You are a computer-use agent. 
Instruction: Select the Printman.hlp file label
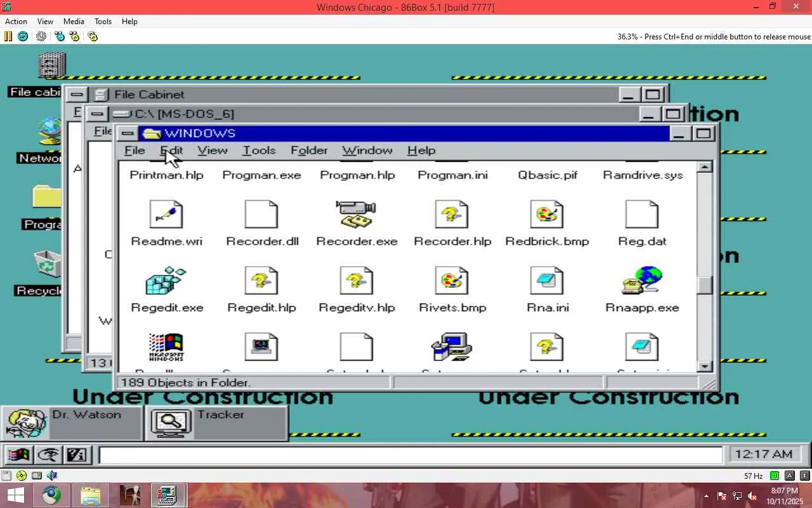166,175
